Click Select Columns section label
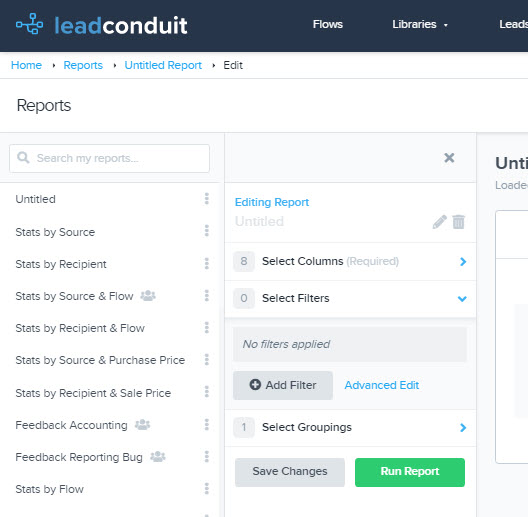528x517 pixels. (x=302, y=261)
